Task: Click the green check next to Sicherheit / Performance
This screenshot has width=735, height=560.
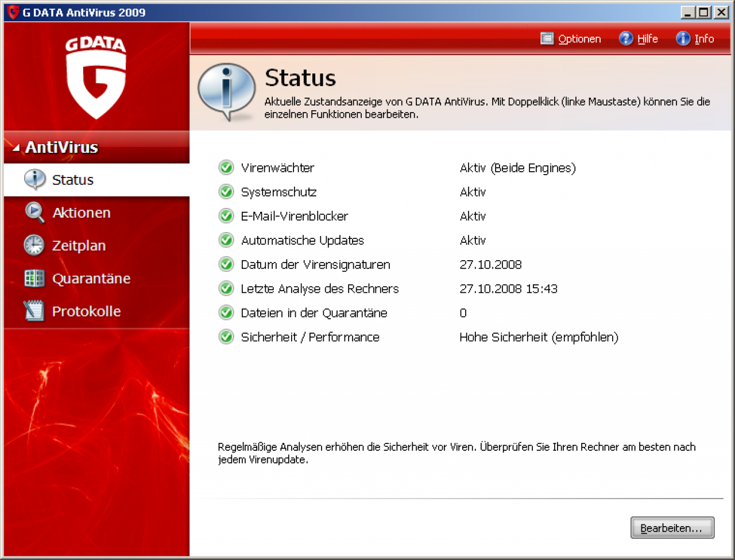Action: click(x=226, y=337)
